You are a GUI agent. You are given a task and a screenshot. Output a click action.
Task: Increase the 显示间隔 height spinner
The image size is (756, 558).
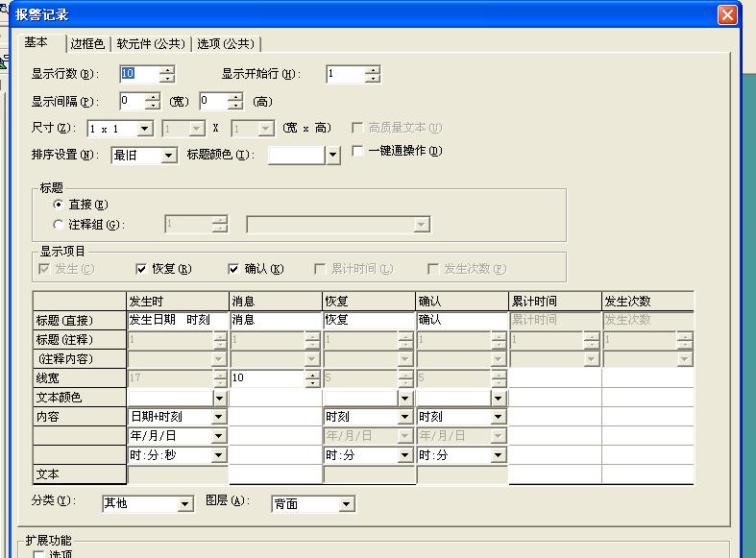pos(234,97)
